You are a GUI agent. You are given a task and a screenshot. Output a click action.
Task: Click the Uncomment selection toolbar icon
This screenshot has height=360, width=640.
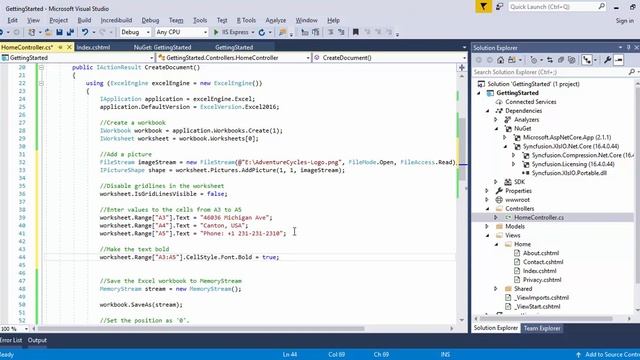pos(341,32)
